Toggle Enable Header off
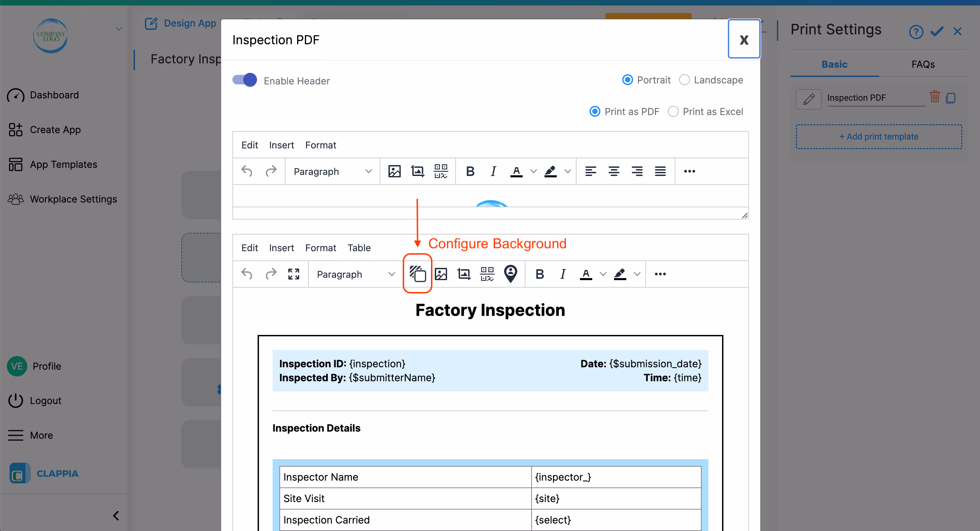Screen dimensions: 980x531 click(x=244, y=80)
